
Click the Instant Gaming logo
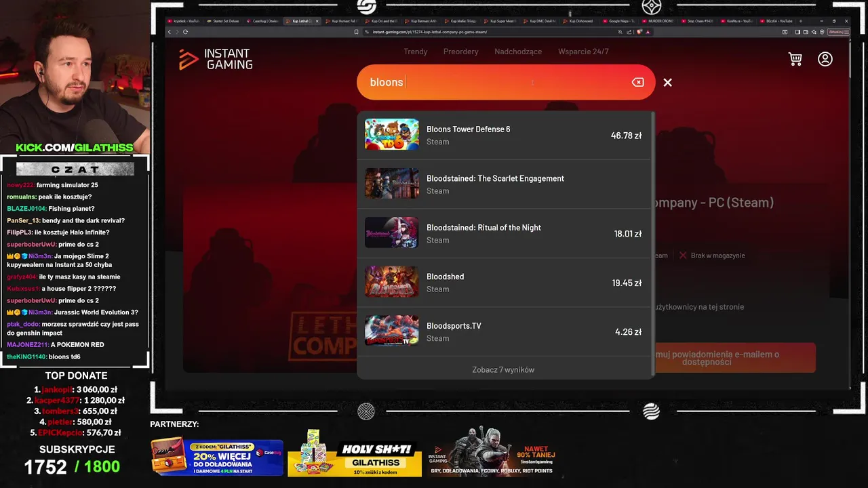[x=216, y=59]
